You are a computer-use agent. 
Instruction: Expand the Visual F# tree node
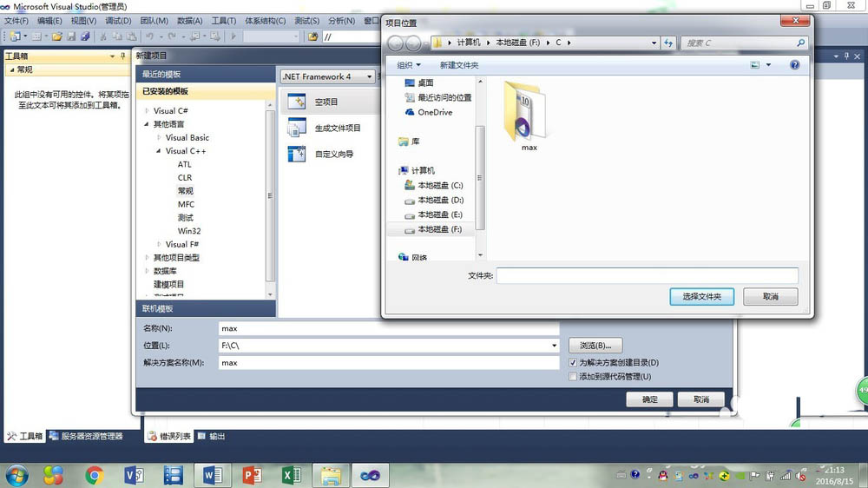click(x=159, y=244)
